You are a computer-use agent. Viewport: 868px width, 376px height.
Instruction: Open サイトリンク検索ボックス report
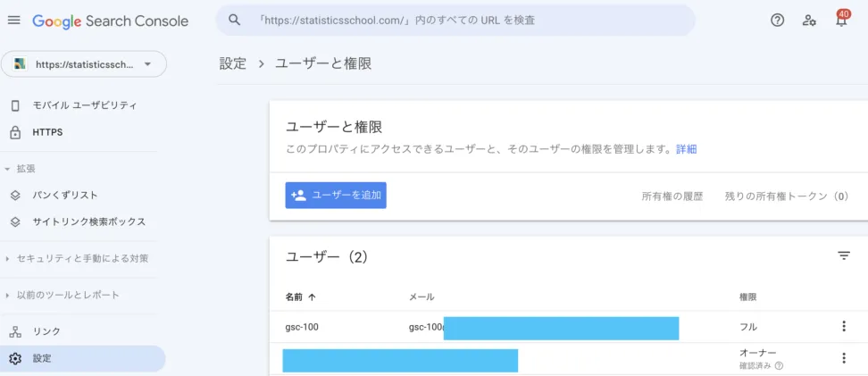(x=88, y=221)
